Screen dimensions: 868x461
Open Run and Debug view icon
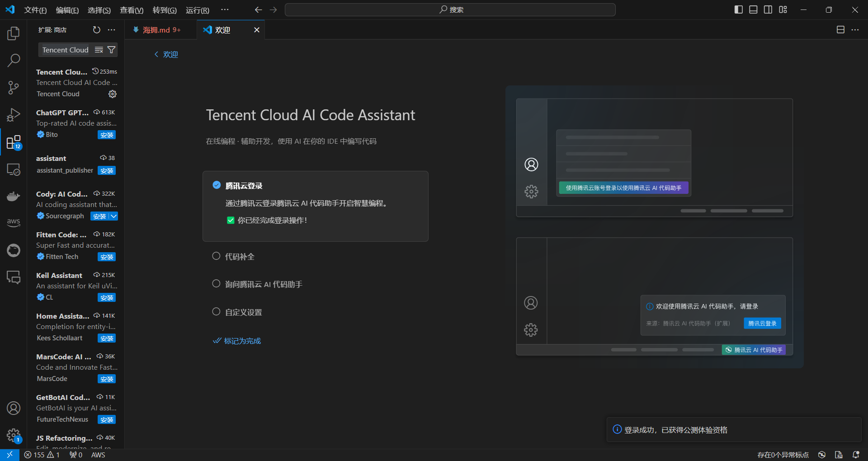coord(14,115)
